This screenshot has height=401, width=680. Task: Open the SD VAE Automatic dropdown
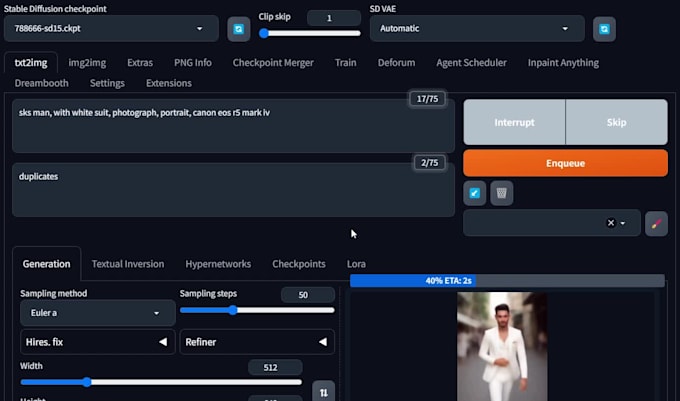[x=477, y=29]
